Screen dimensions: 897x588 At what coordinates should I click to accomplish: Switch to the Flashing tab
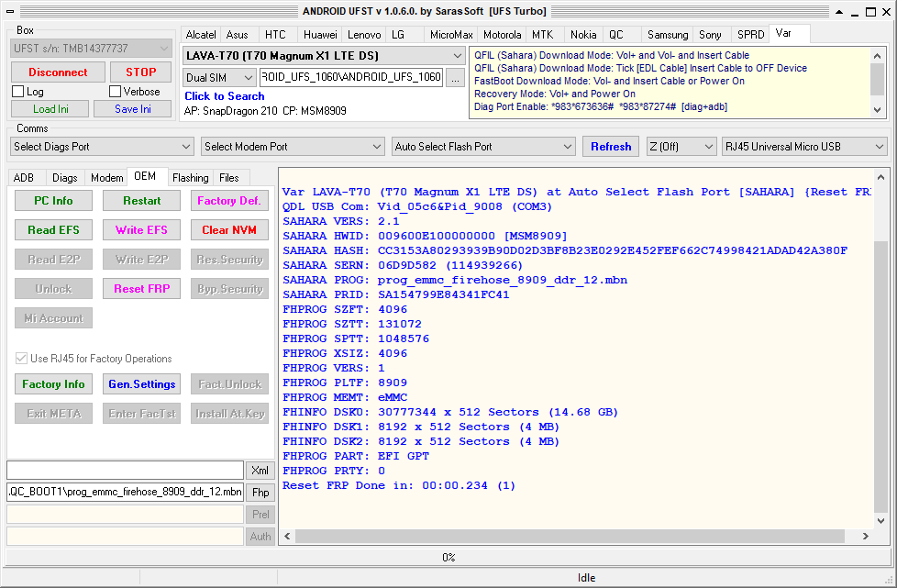click(190, 178)
